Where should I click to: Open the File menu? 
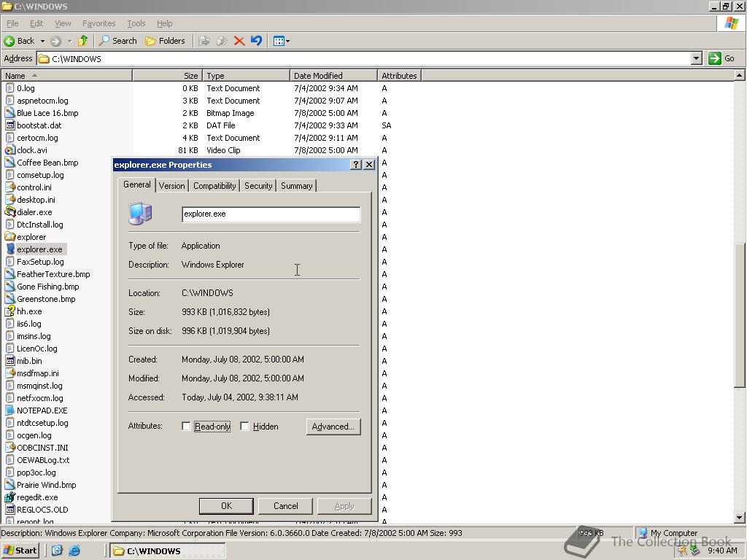[x=12, y=23]
